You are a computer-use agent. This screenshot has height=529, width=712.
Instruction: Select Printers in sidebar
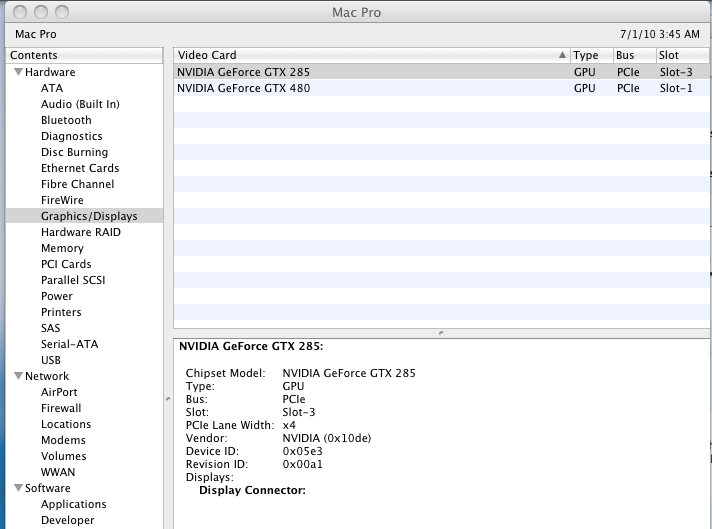pos(61,312)
